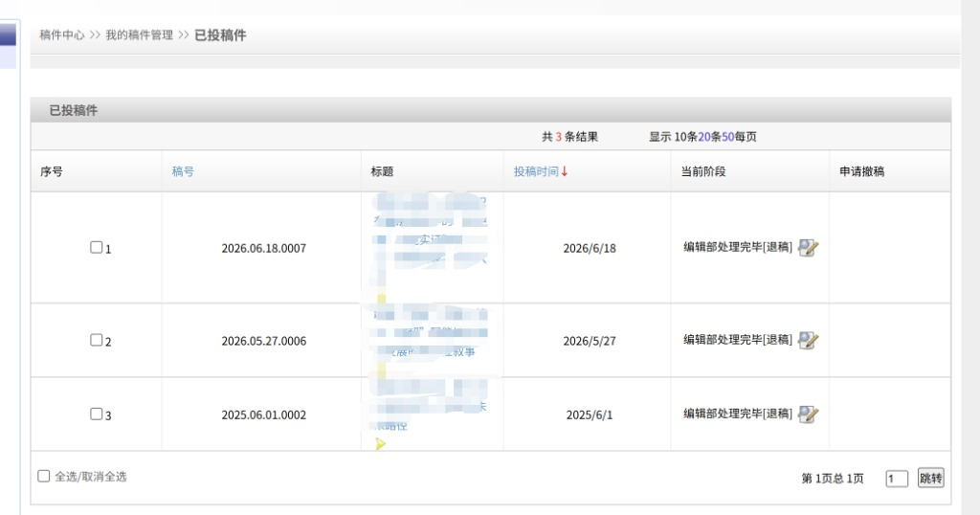Open review details icon for manuscript 2025.06.01.0002
Screen dimensions: 980x515
(808, 414)
